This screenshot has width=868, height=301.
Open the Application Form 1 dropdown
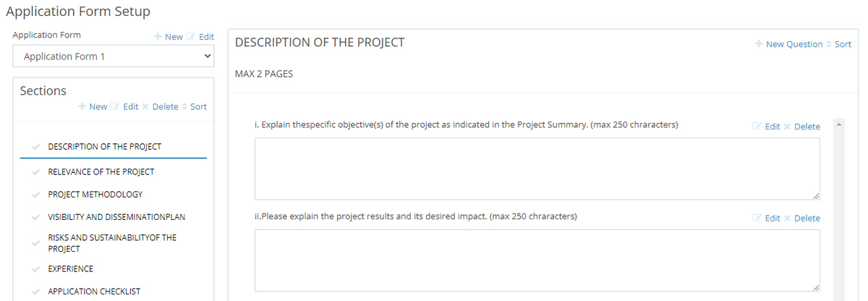click(x=114, y=56)
